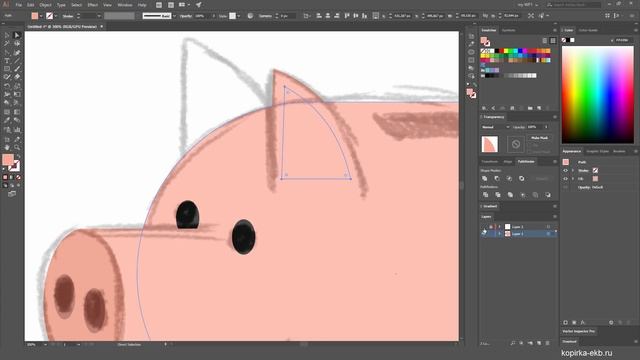Swap fill and stroke in toolbar
Screen dimensions: 640x360
[18, 156]
